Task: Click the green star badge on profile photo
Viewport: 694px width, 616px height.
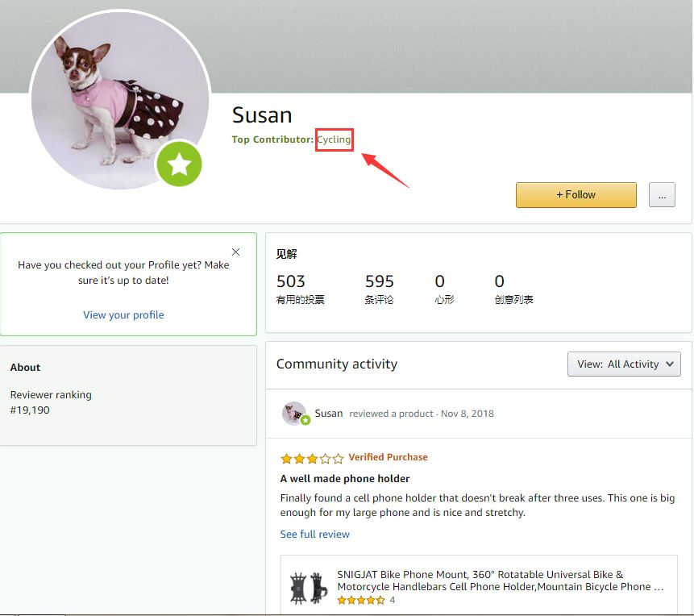Action: (x=179, y=164)
